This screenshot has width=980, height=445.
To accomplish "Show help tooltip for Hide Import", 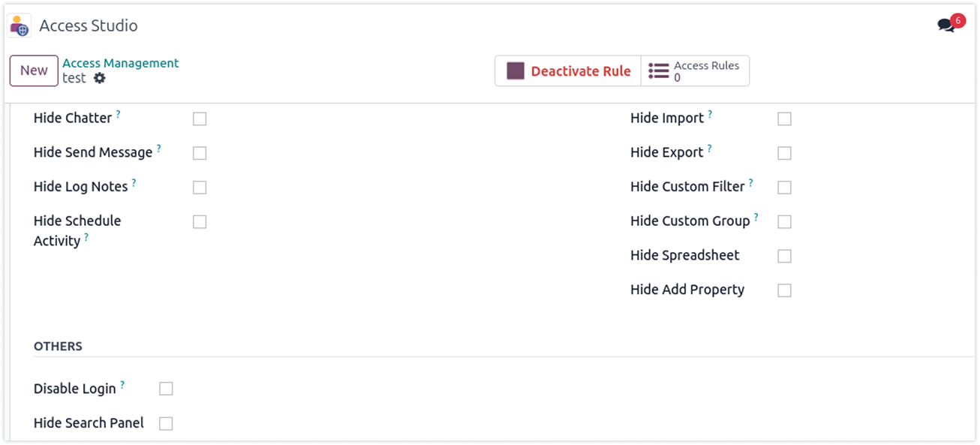I will [710, 115].
